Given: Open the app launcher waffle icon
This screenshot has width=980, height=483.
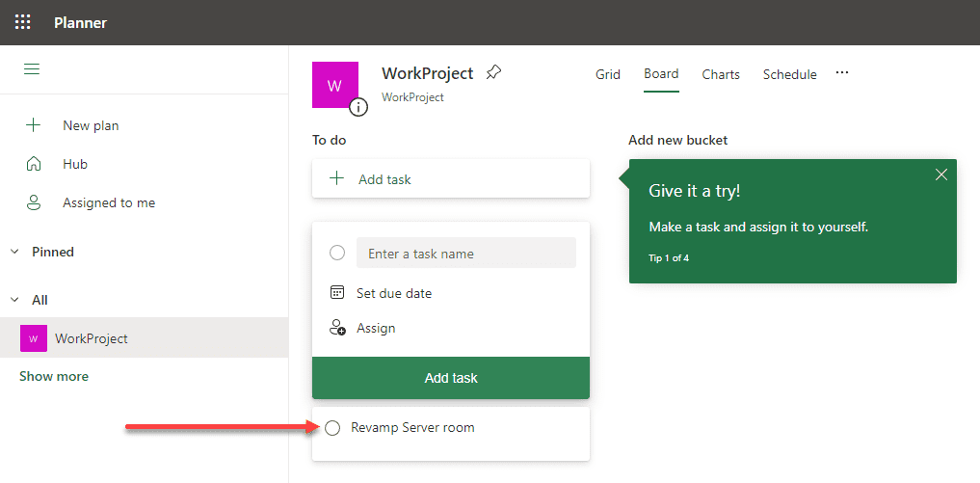Looking at the screenshot, I should tap(22, 22).
